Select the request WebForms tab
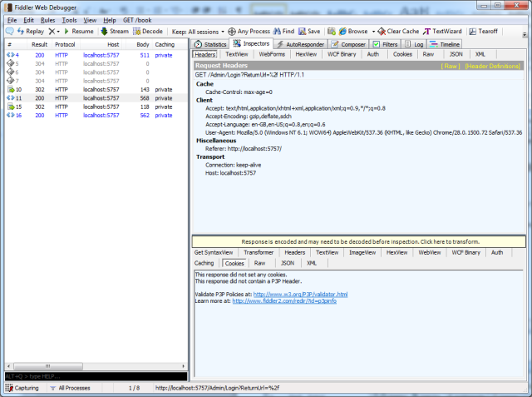532x397 pixels. (x=272, y=54)
